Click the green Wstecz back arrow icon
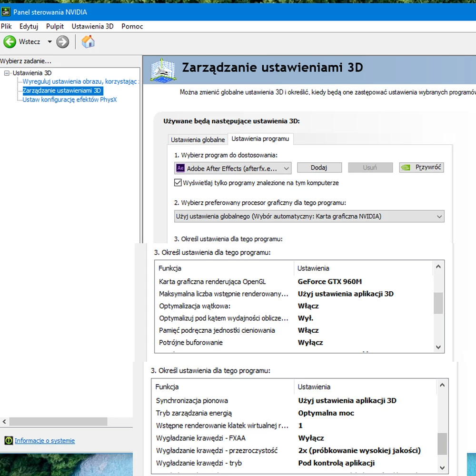 tap(10, 41)
